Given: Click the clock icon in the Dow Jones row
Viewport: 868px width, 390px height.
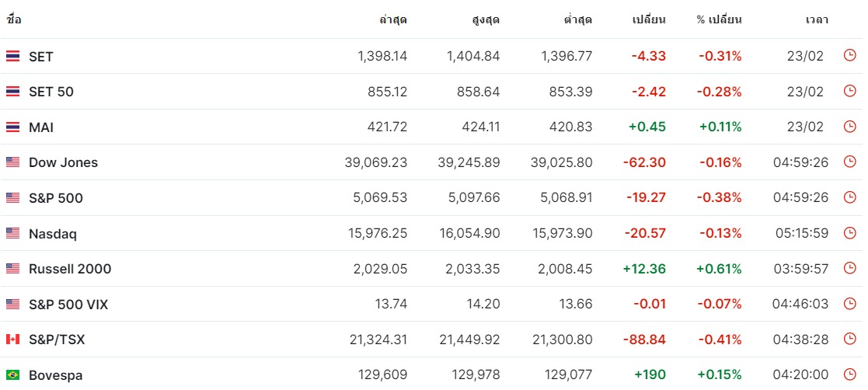Looking at the screenshot, I should tap(849, 162).
